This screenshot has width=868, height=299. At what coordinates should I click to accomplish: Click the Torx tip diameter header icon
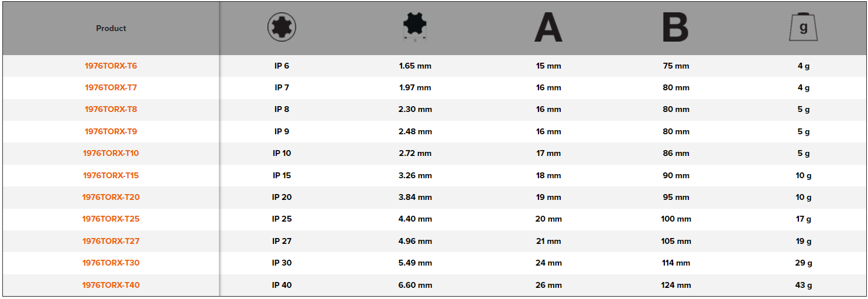(415, 27)
